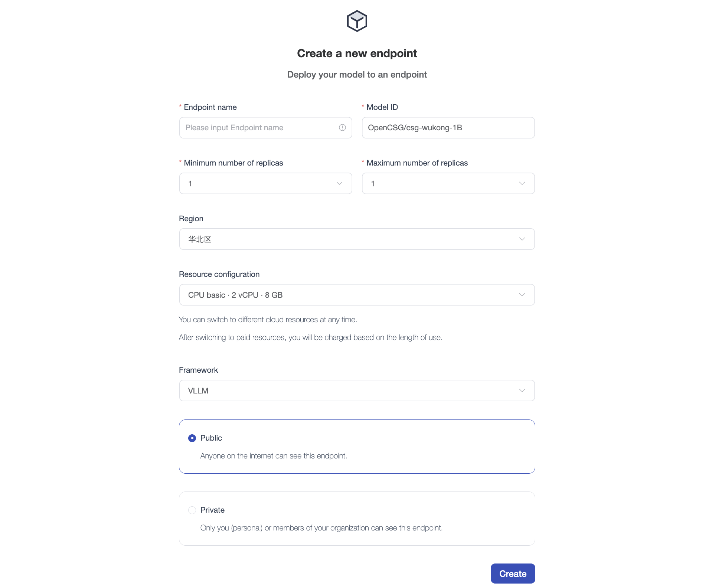Click the Public option description text

(x=274, y=456)
